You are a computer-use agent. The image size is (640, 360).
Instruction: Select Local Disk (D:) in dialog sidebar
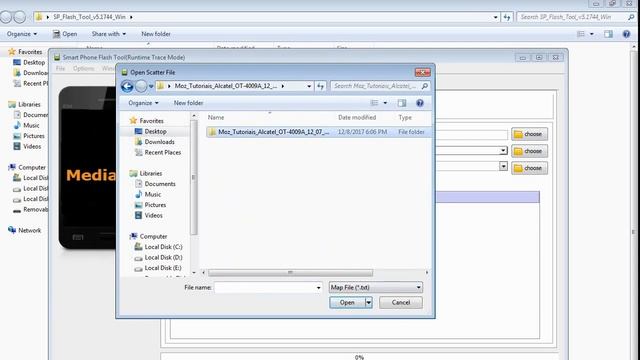(163, 258)
